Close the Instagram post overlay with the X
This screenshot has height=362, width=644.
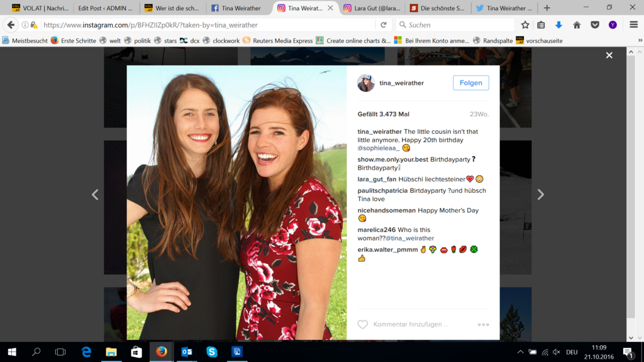click(609, 55)
